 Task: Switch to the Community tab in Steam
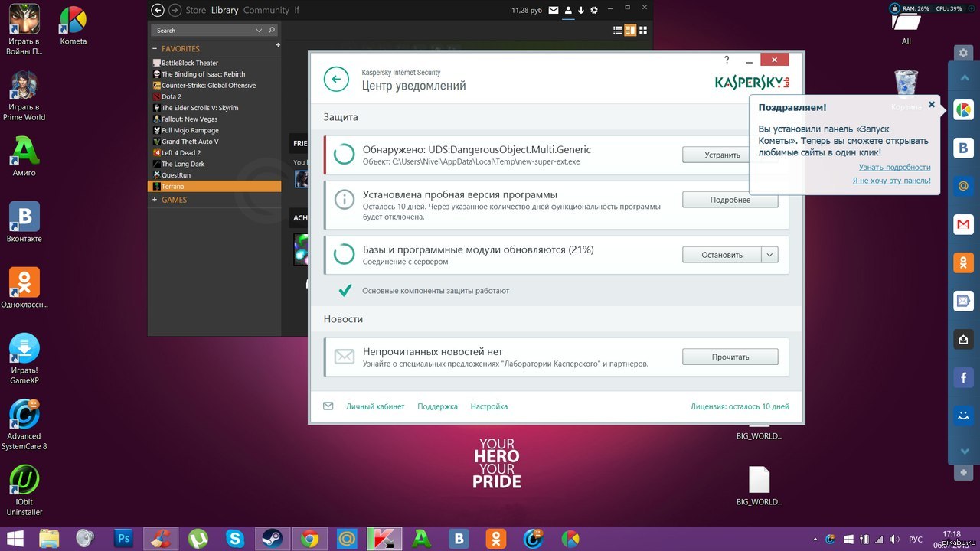coord(266,10)
